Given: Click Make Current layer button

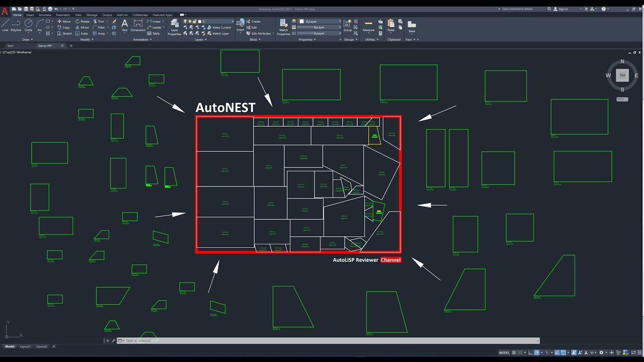Looking at the screenshot, I should pyautogui.click(x=219, y=28).
